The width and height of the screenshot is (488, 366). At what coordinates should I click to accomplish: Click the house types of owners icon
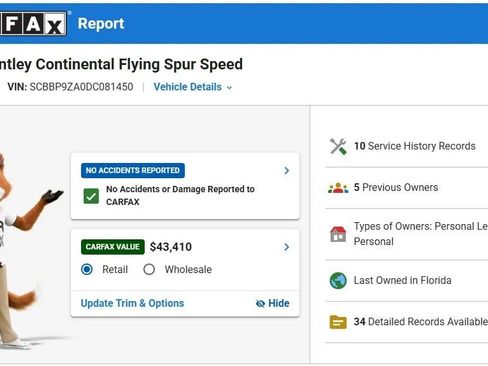point(338,234)
